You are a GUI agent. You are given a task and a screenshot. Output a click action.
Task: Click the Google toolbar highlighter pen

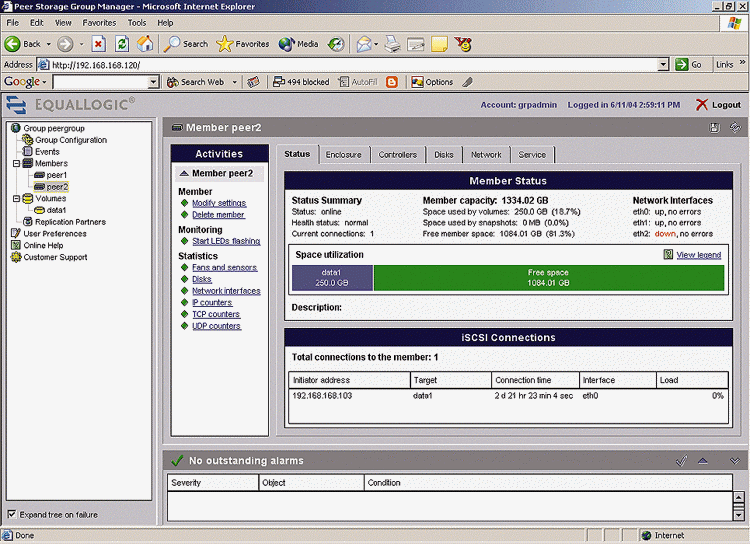[x=467, y=82]
